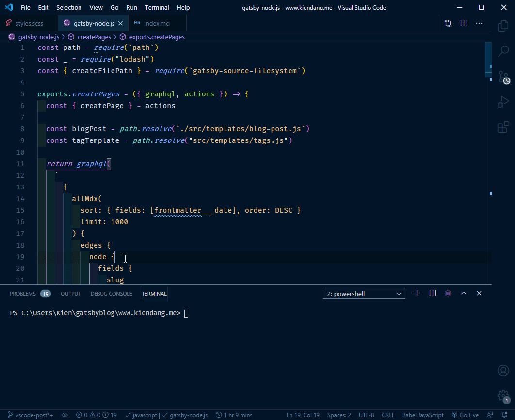Click the VS Code logo icon
This screenshot has width=515, height=420.
[x=9, y=7]
